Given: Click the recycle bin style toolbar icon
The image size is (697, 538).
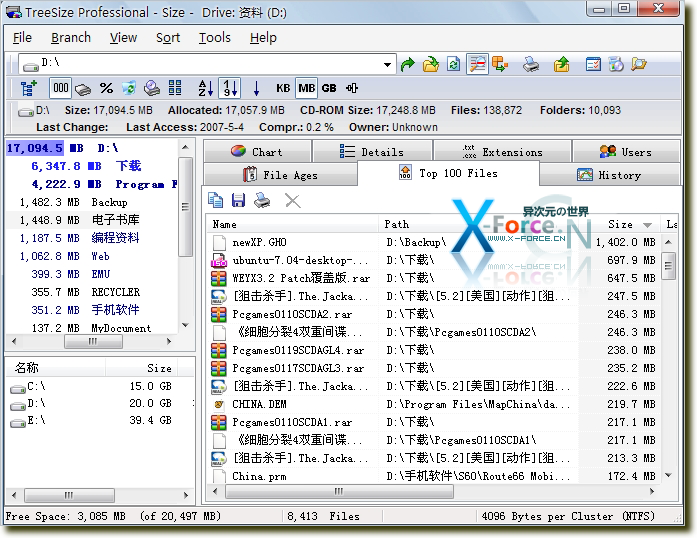Looking at the screenshot, I should coord(129,88).
